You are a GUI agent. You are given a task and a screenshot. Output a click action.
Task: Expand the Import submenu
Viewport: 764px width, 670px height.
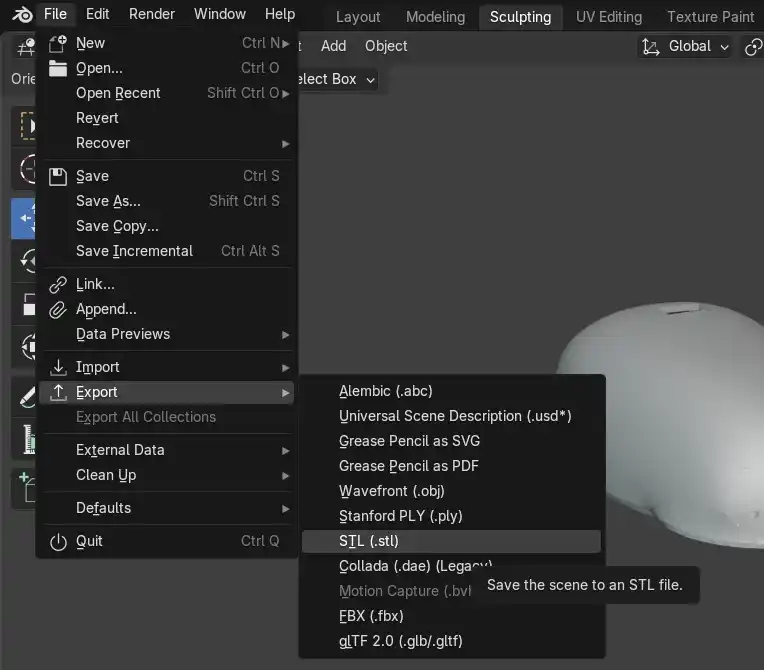(x=166, y=367)
